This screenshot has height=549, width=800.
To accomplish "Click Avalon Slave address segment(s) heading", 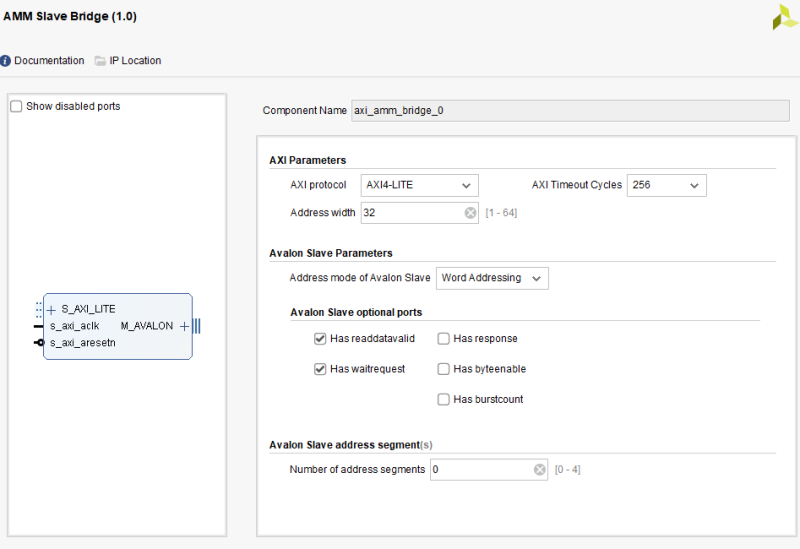I will (x=351, y=445).
